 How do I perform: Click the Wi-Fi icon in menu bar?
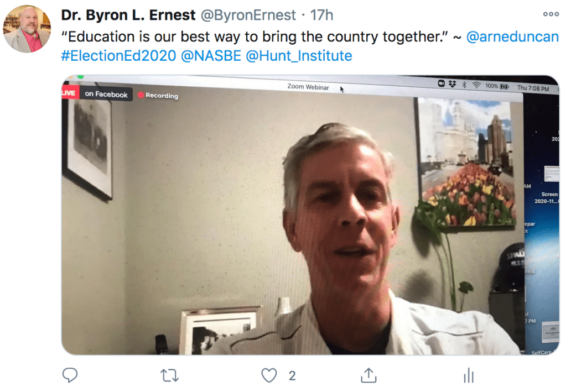coord(476,85)
